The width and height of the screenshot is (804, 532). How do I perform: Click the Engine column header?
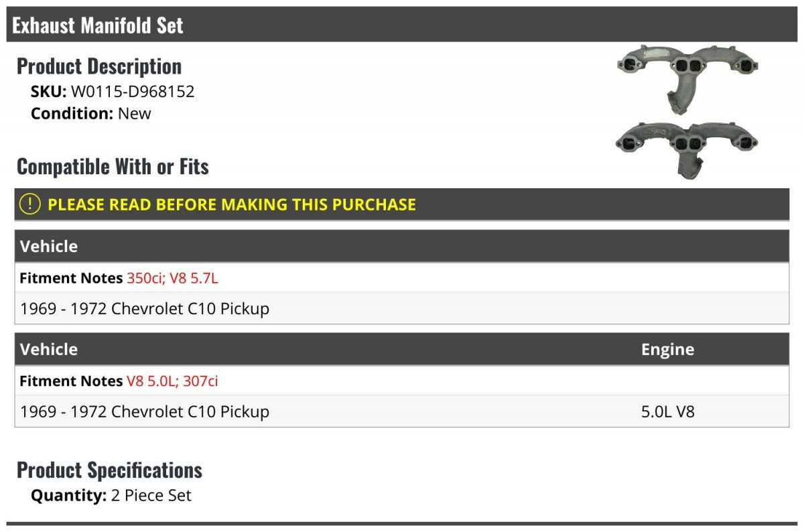(667, 349)
